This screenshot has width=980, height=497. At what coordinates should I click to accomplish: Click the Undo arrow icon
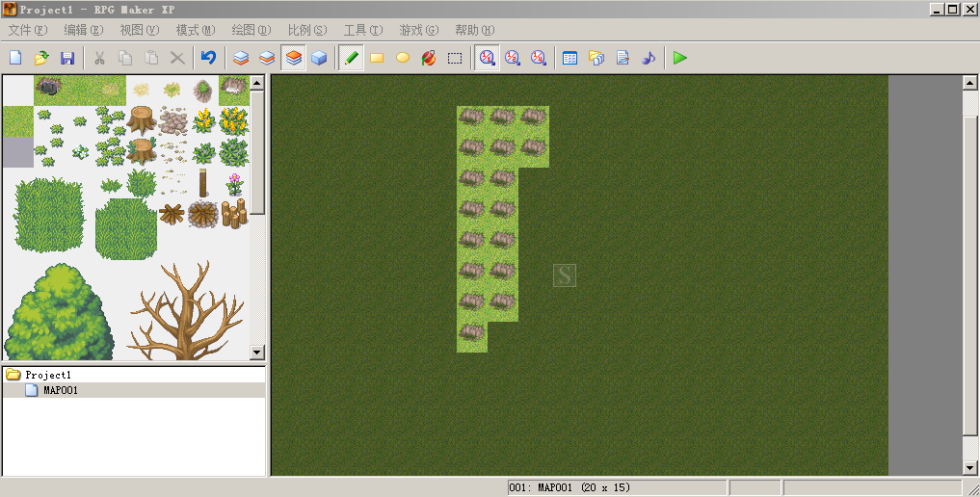click(209, 58)
